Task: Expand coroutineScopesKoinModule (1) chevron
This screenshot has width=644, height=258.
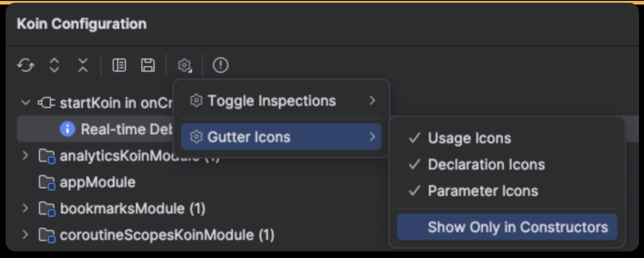Action: (x=26, y=235)
